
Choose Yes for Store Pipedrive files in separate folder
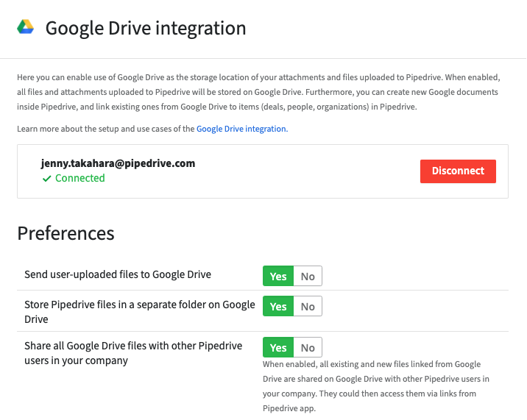(278, 306)
